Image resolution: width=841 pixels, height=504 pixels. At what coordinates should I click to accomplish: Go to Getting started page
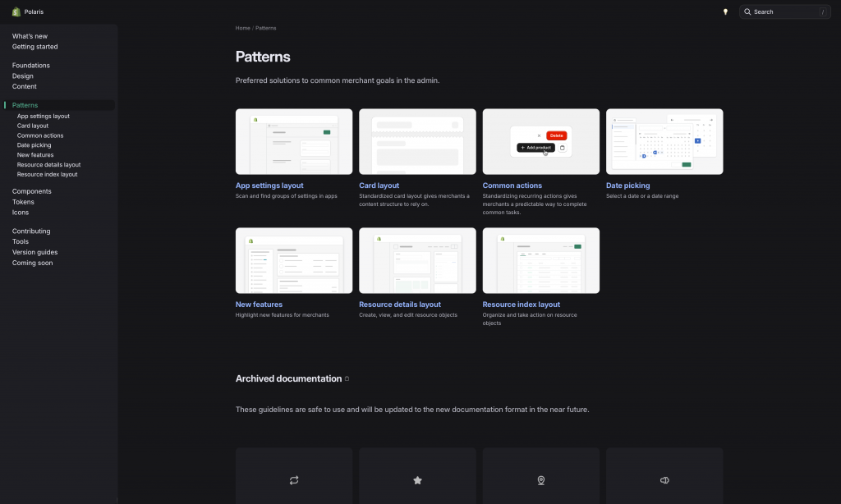coord(34,47)
